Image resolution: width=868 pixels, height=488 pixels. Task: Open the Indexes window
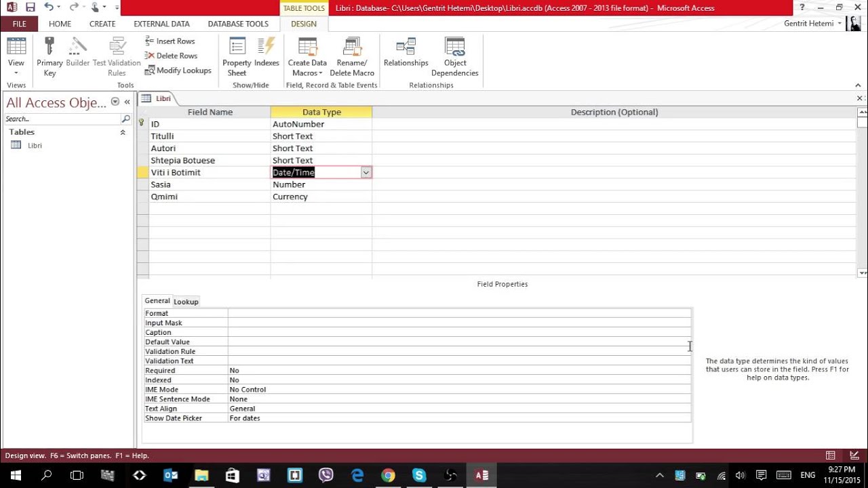click(x=267, y=52)
